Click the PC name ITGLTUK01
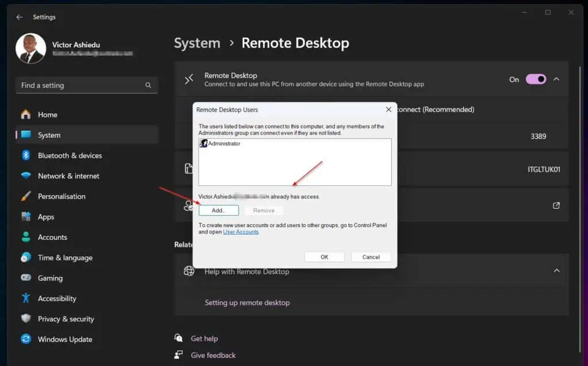The width and height of the screenshot is (588, 366). (544, 169)
